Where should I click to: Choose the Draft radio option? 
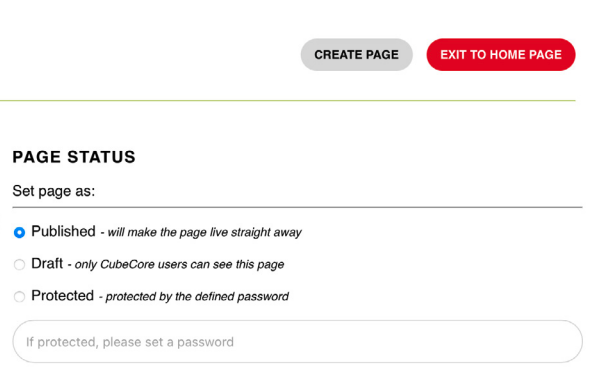tap(19, 264)
